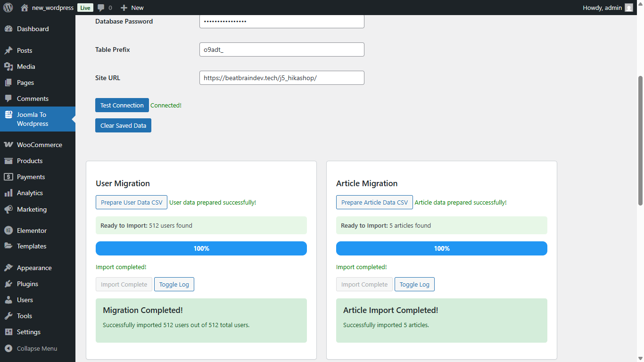Click the WordPress logo icon
The width and height of the screenshot is (644, 362).
pos(8,8)
